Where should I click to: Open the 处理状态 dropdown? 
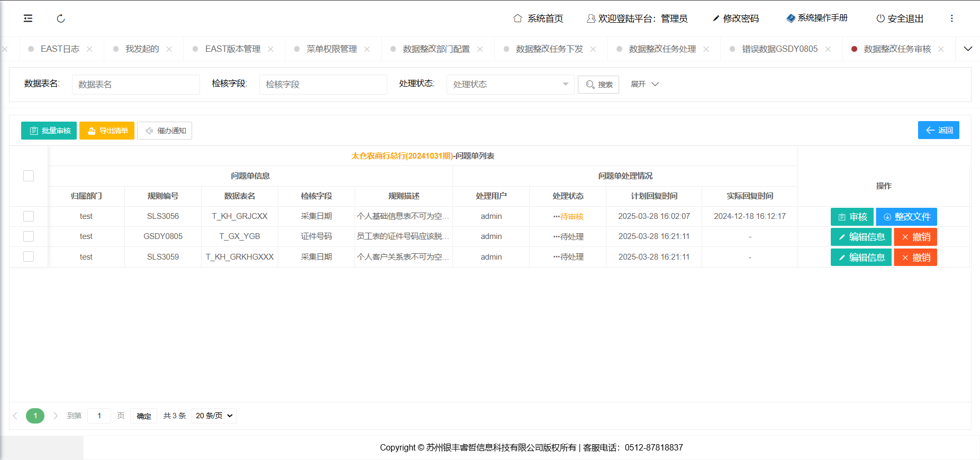(510, 85)
